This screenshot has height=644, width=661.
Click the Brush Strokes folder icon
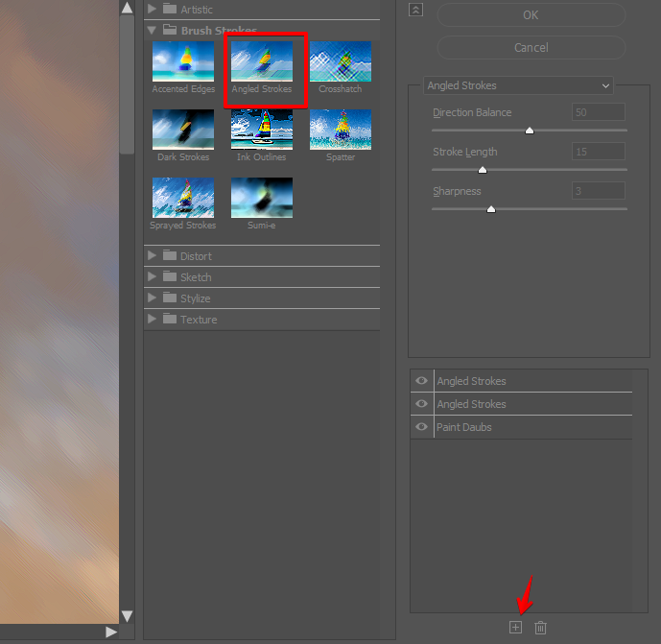tap(170, 30)
